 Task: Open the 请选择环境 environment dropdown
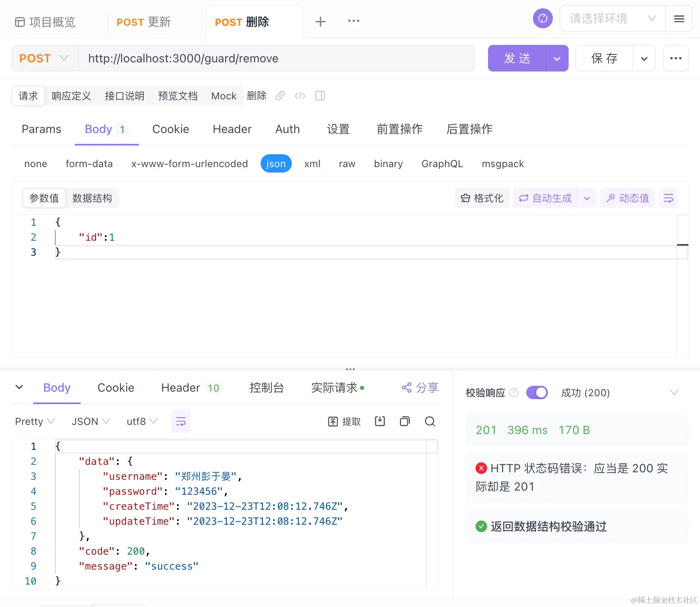[613, 19]
